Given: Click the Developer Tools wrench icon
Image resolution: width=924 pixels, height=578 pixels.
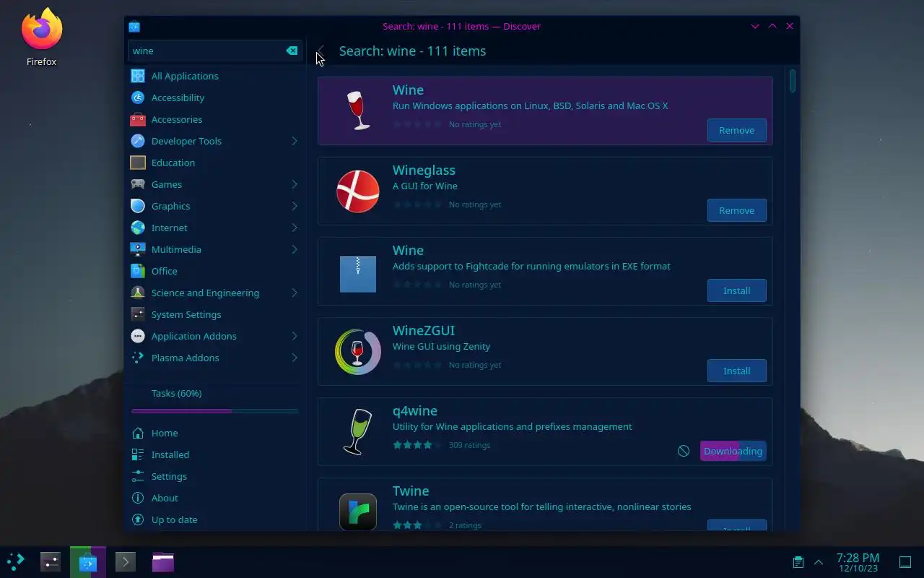Looking at the screenshot, I should pyautogui.click(x=138, y=141).
